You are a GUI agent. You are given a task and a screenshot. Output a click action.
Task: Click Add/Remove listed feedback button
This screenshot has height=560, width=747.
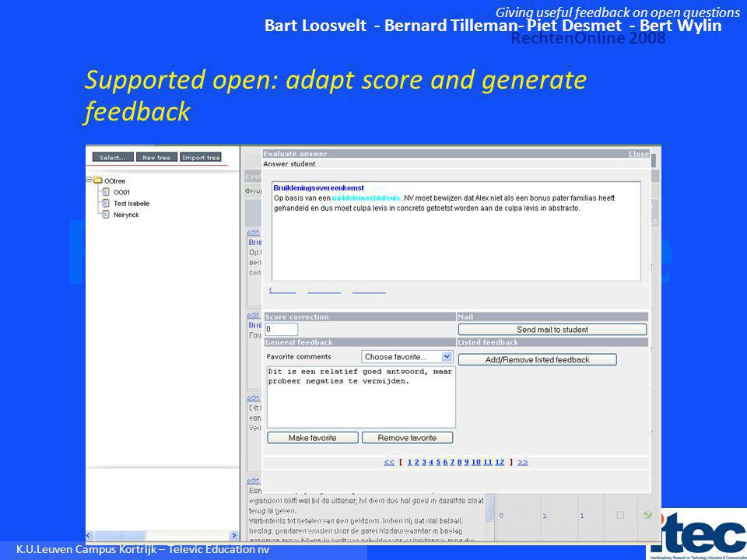[x=538, y=359]
